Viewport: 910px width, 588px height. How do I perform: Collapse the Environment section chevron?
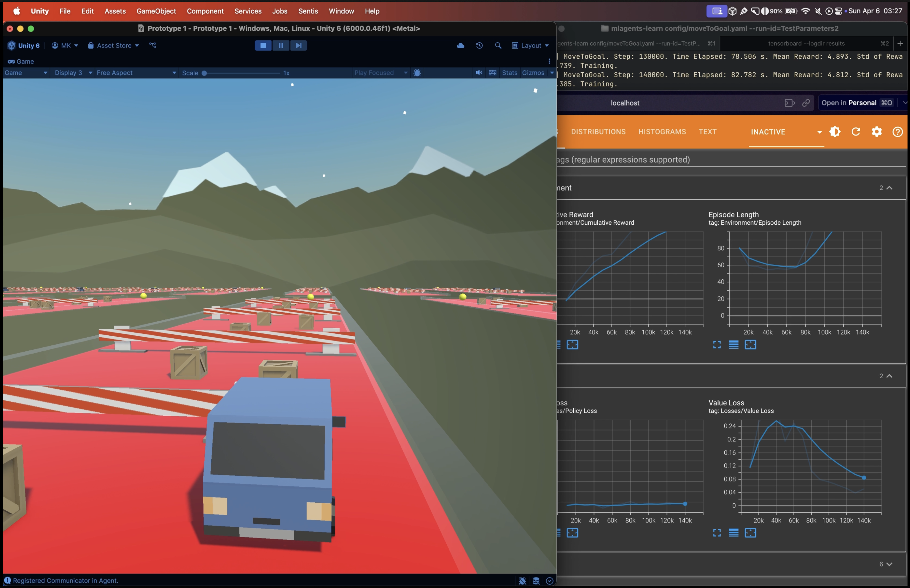889,188
